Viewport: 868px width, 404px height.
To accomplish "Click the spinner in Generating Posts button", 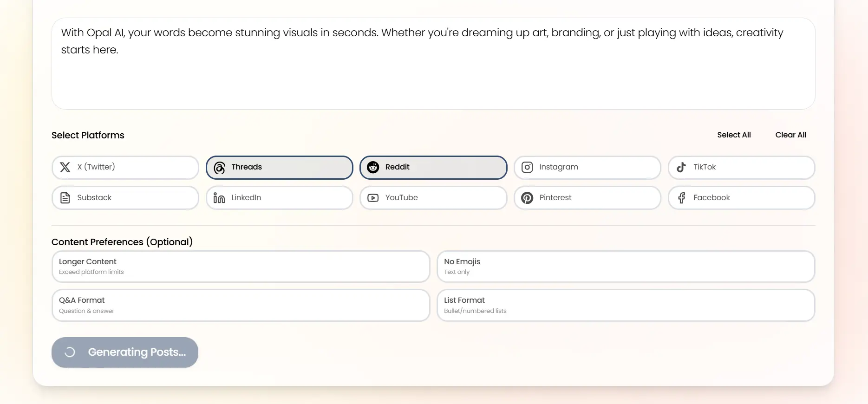I will (x=70, y=352).
